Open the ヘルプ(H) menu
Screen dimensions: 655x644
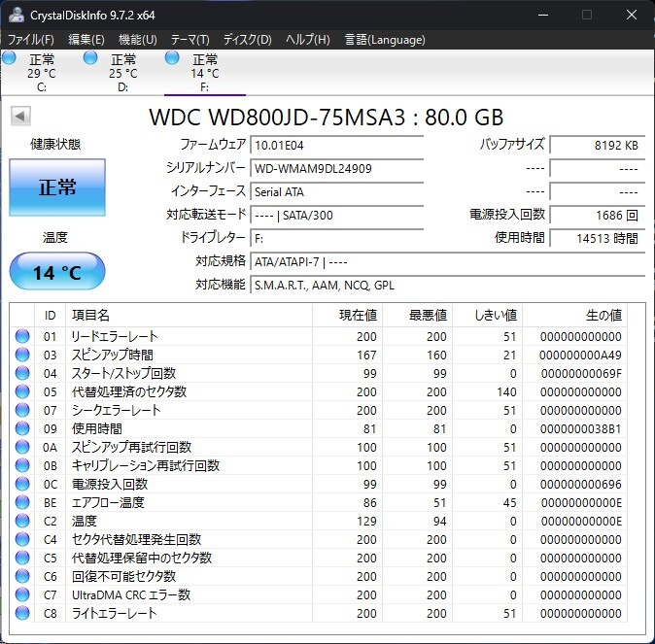308,40
